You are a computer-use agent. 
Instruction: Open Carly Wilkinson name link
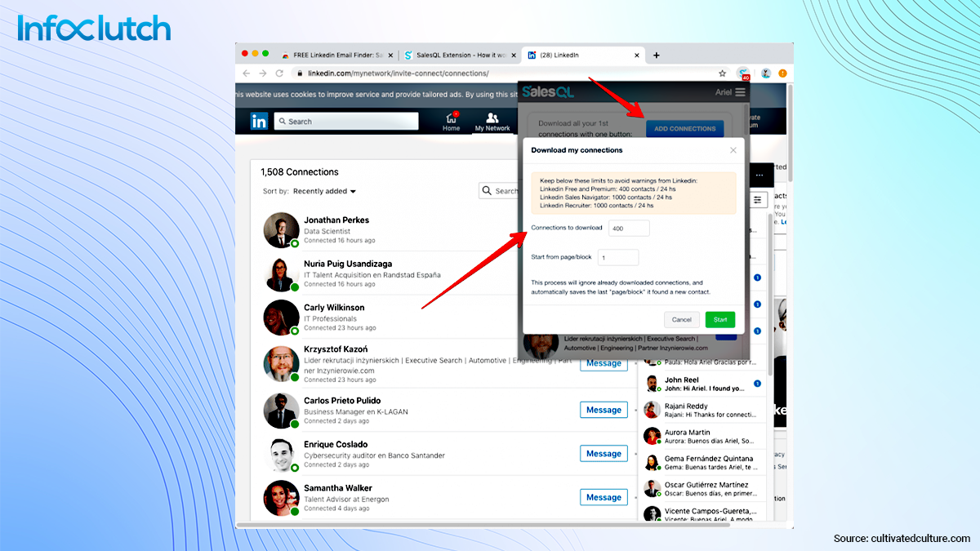click(334, 308)
